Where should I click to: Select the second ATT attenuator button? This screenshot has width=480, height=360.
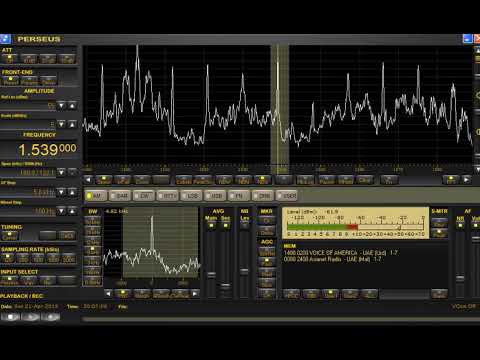coord(29,59)
